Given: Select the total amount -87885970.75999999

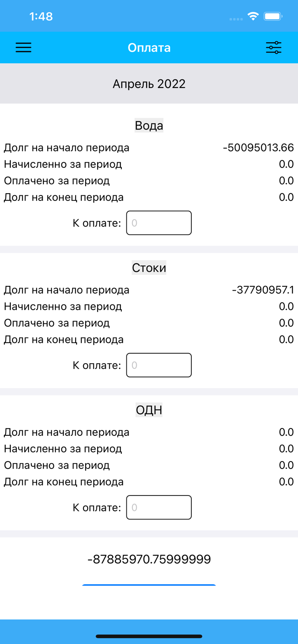Looking at the screenshot, I should 149,559.
